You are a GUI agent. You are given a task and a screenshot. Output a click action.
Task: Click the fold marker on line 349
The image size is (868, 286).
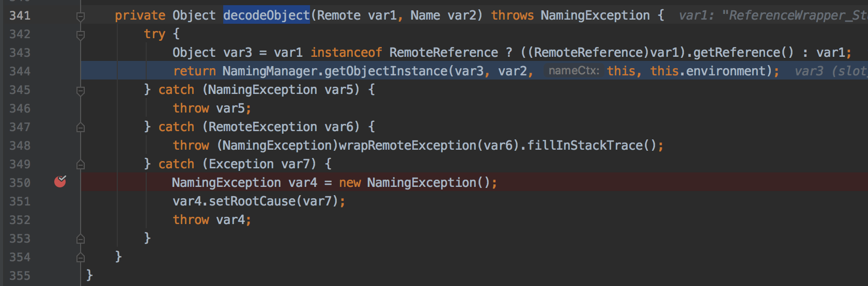(81, 164)
